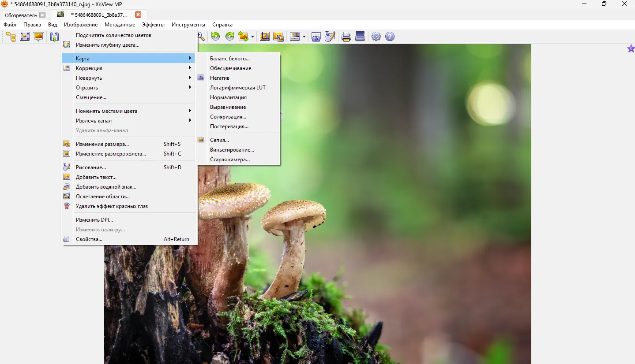Click the Save file toolbar icon
This screenshot has width=635, height=364.
coord(54,37)
